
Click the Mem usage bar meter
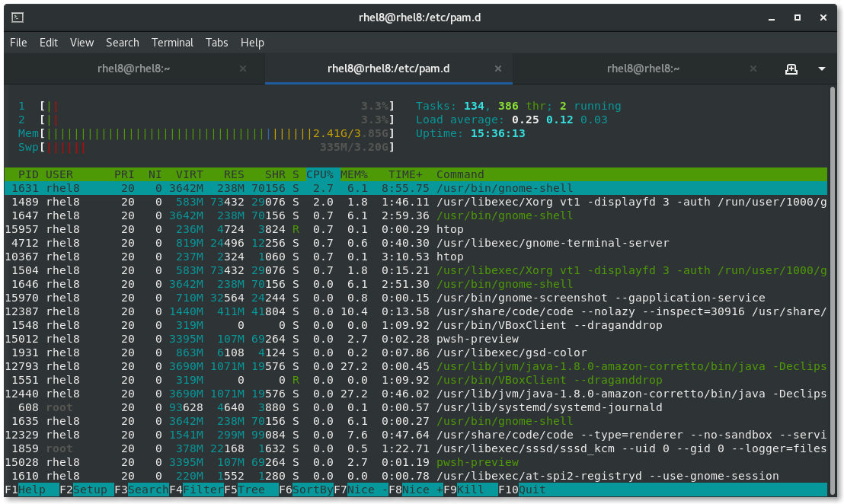point(206,133)
